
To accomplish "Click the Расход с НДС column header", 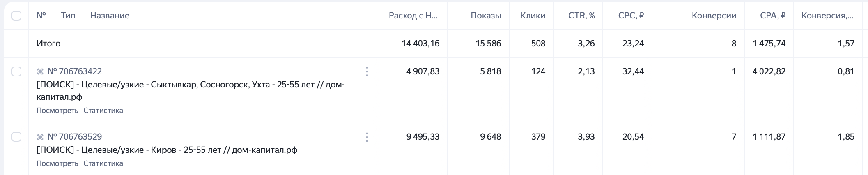I will pos(413,16).
